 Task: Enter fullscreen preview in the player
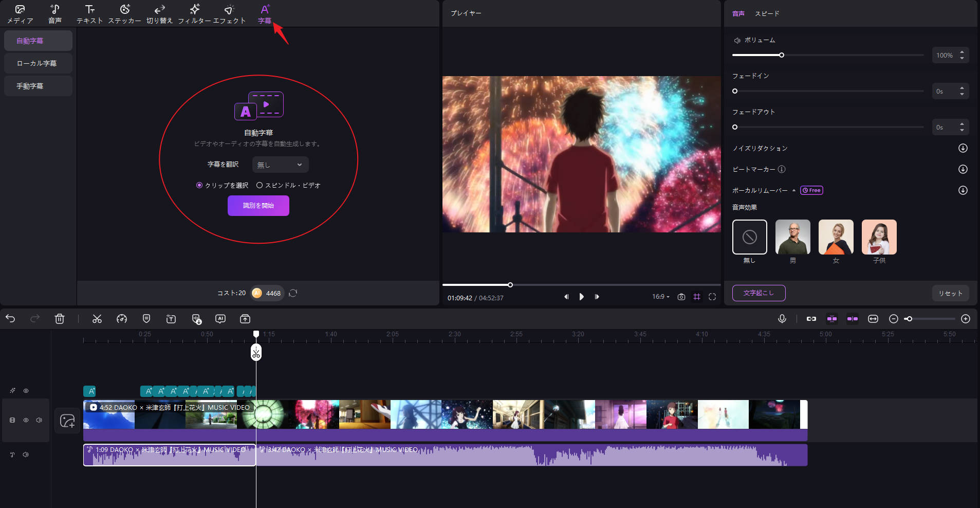712,297
